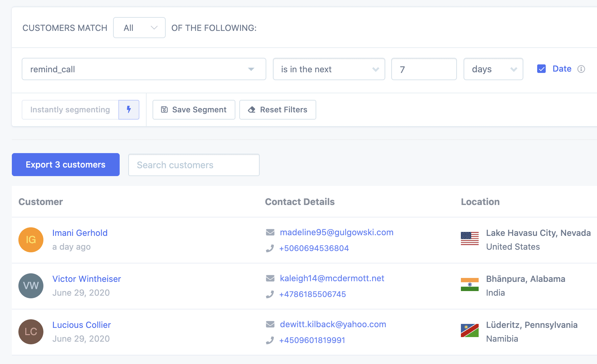Uncheck the Date checkbox
This screenshot has height=364, width=597.
(541, 69)
